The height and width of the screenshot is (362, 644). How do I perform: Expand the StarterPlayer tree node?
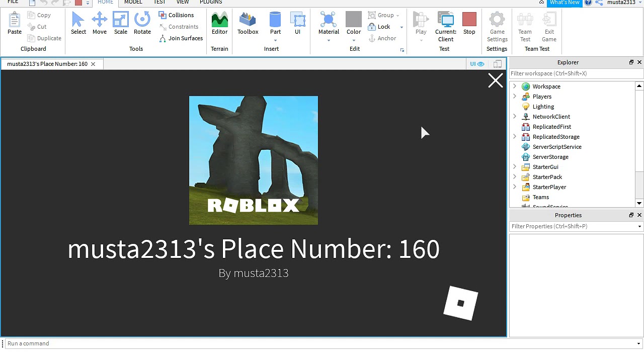[514, 187]
